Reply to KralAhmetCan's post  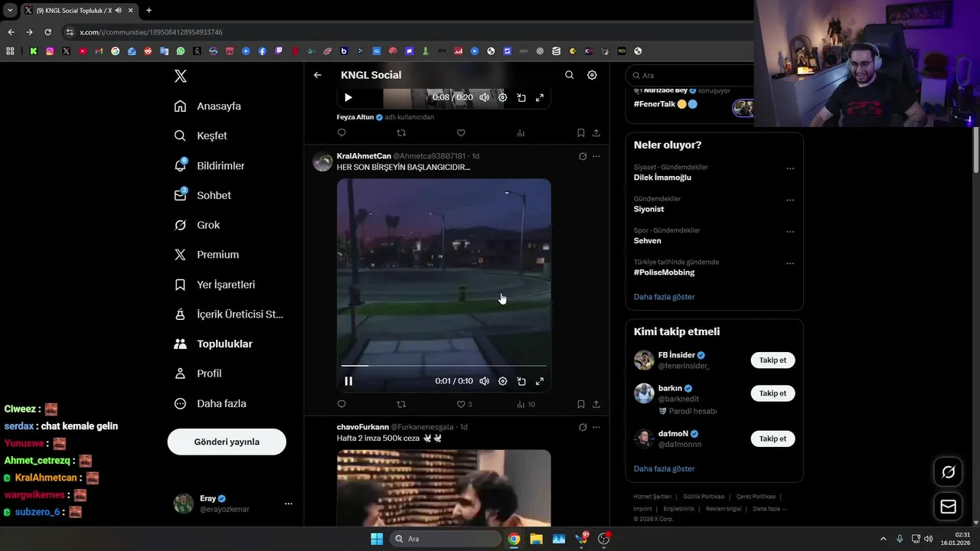click(x=341, y=404)
